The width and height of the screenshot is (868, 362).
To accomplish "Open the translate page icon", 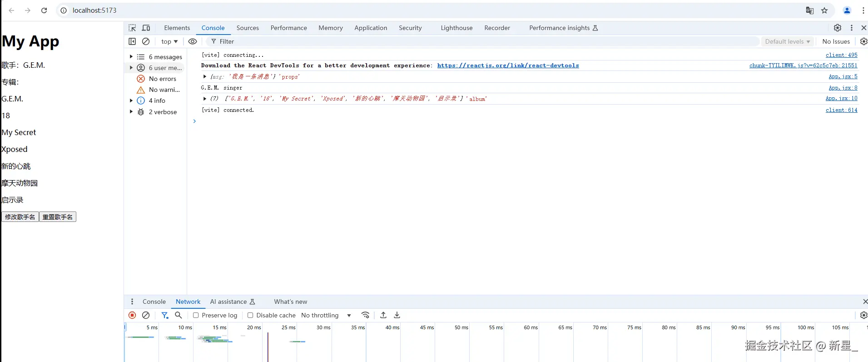I will click(810, 10).
